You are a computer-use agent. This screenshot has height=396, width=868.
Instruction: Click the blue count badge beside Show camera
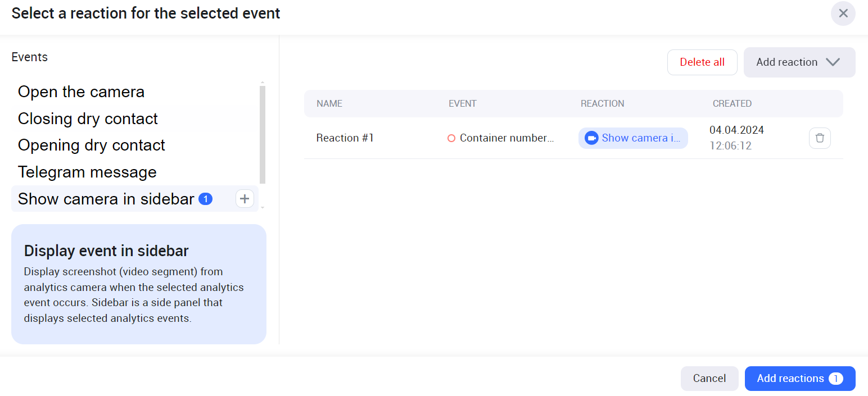205,199
